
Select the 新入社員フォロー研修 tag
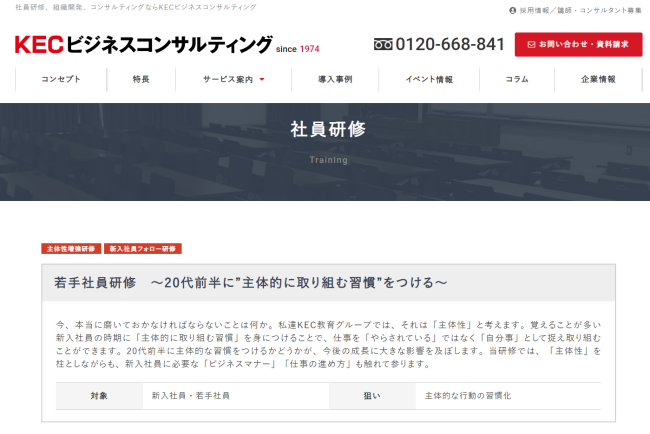click(143, 249)
